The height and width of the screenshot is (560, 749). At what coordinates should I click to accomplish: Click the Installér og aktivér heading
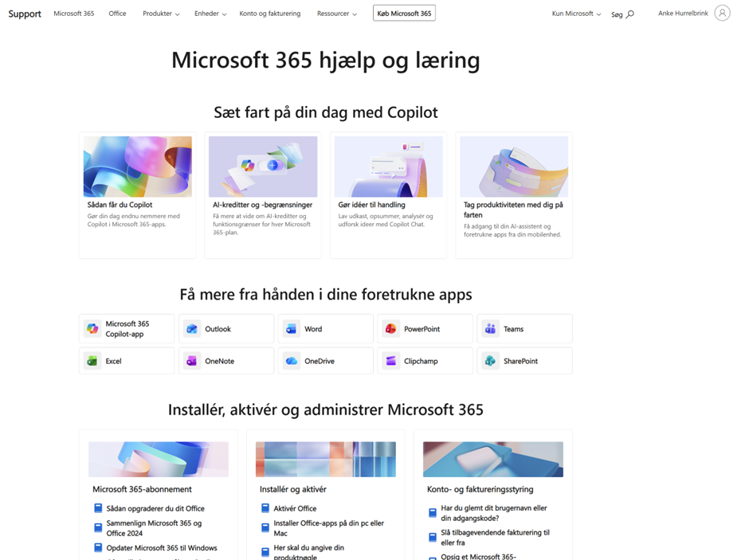tap(292, 489)
